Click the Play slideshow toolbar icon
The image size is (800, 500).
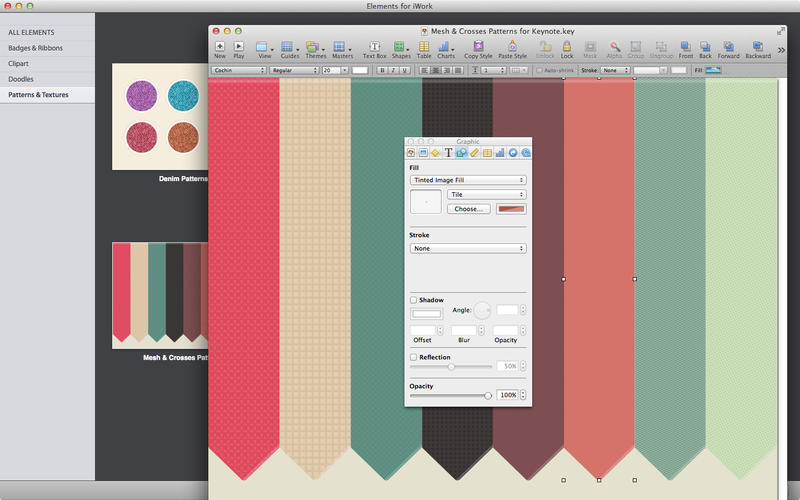(x=239, y=47)
